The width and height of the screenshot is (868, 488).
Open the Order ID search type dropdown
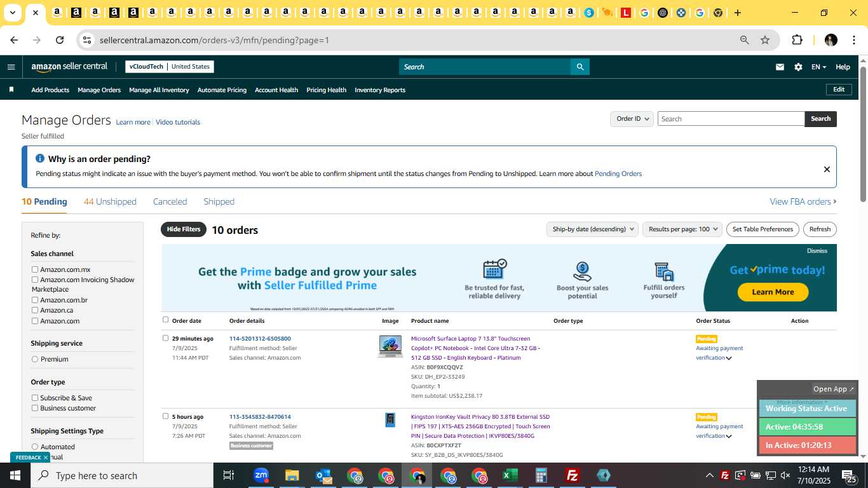(x=632, y=119)
